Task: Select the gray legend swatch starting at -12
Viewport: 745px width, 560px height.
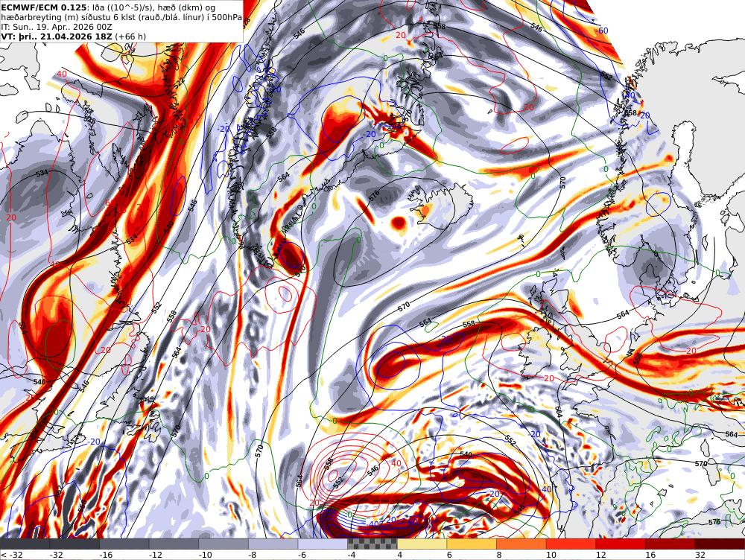Action: [x=174, y=544]
